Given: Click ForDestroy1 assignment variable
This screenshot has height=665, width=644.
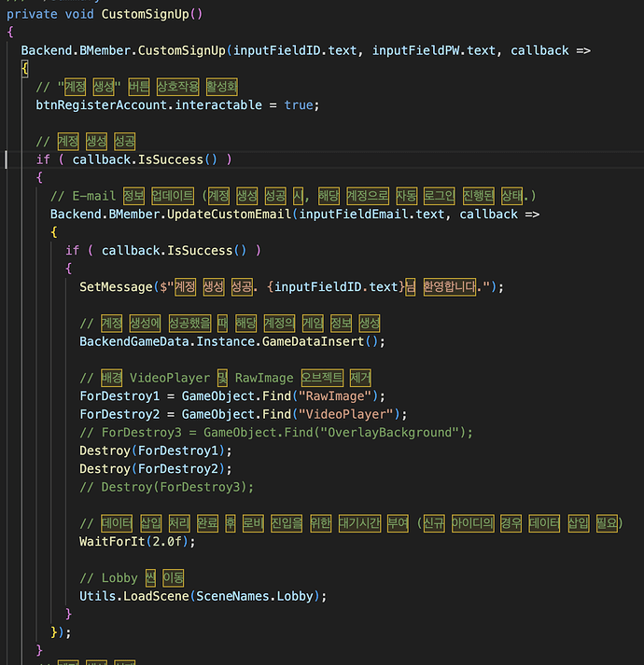Looking at the screenshot, I should (119, 396).
